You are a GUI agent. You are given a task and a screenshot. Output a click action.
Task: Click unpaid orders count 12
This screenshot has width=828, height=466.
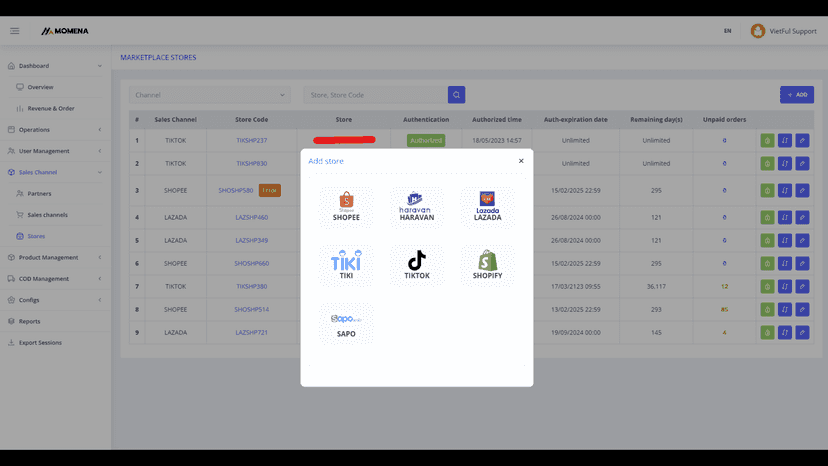(724, 286)
